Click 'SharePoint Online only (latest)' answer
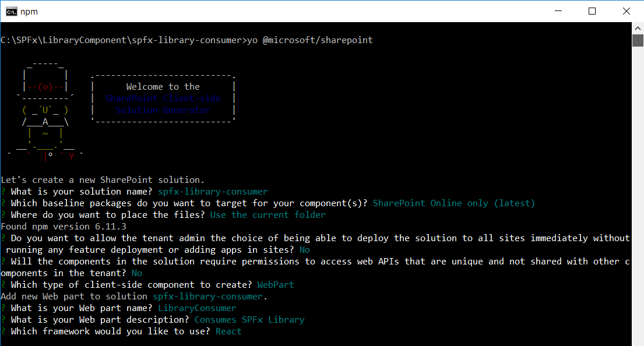Image resolution: width=644 pixels, height=346 pixels. [x=454, y=203]
